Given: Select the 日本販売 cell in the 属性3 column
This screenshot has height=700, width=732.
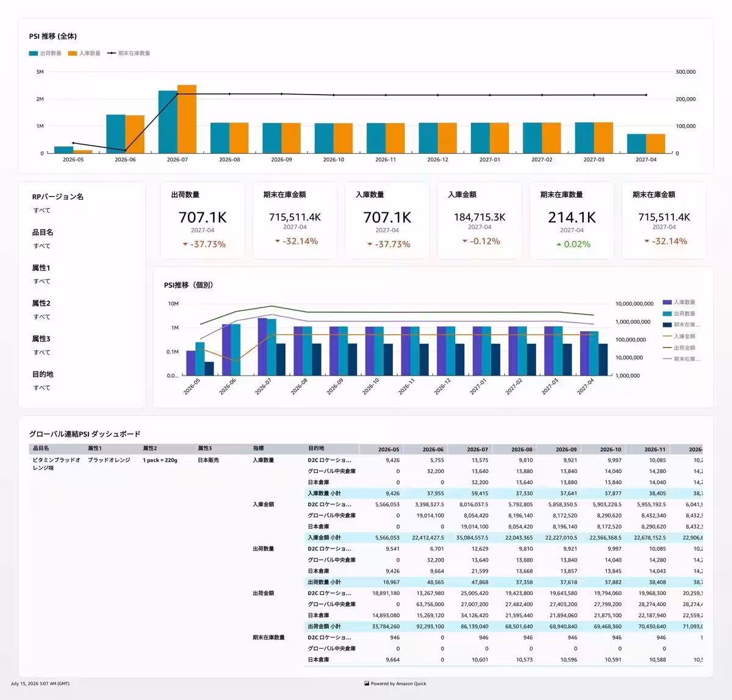Looking at the screenshot, I should [208, 460].
